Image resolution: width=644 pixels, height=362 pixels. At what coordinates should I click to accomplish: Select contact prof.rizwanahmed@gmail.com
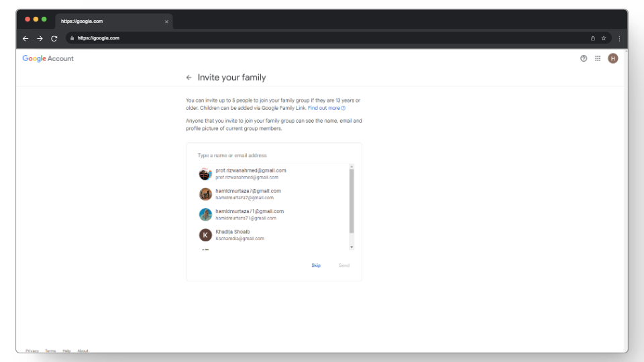tap(274, 174)
